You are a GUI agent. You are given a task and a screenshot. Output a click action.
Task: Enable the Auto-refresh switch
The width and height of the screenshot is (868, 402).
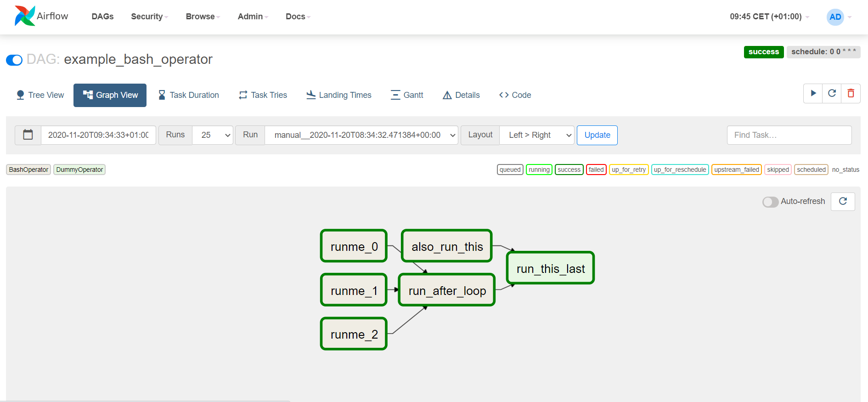point(770,202)
